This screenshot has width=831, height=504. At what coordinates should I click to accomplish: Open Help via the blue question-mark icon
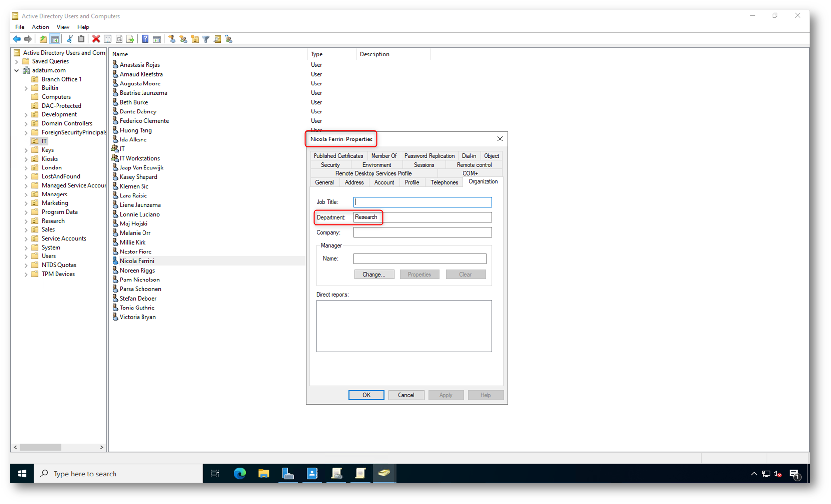(x=145, y=39)
